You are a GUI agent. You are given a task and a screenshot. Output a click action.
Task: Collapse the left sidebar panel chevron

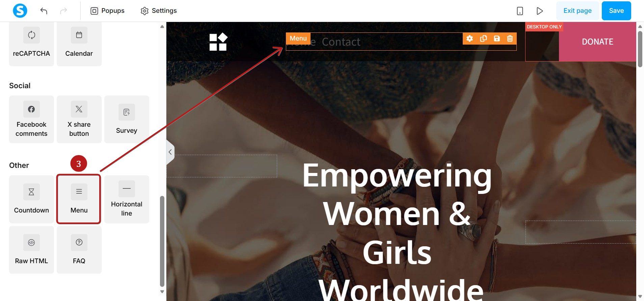click(x=170, y=152)
